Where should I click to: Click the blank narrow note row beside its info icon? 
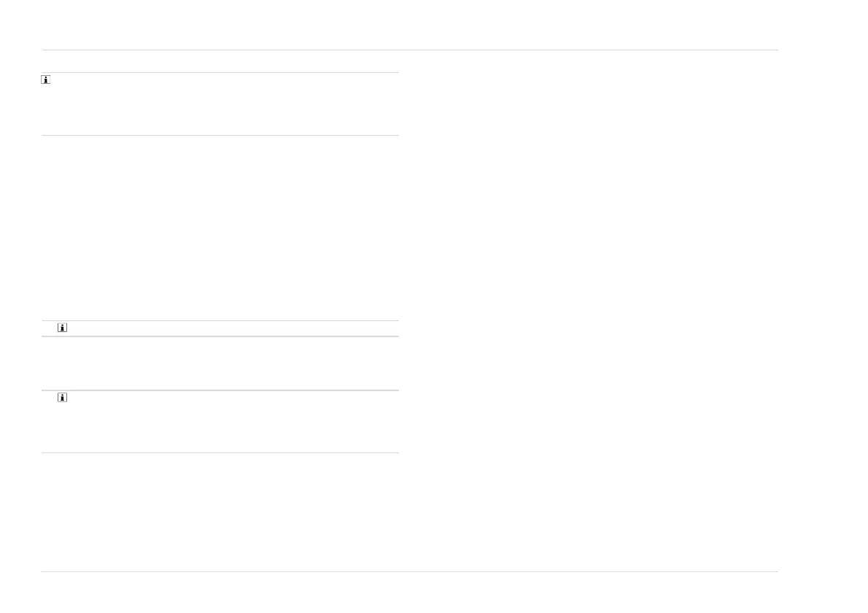(x=233, y=328)
